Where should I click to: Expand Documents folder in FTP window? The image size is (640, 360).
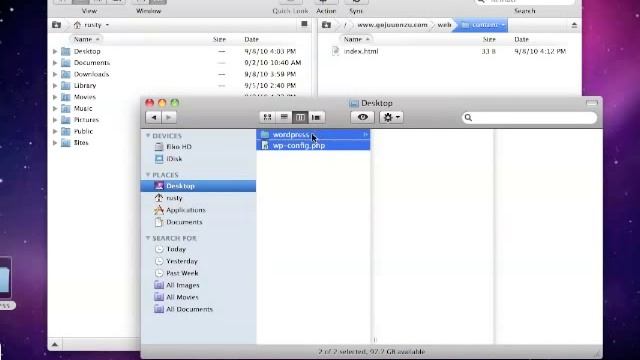[x=55, y=63]
